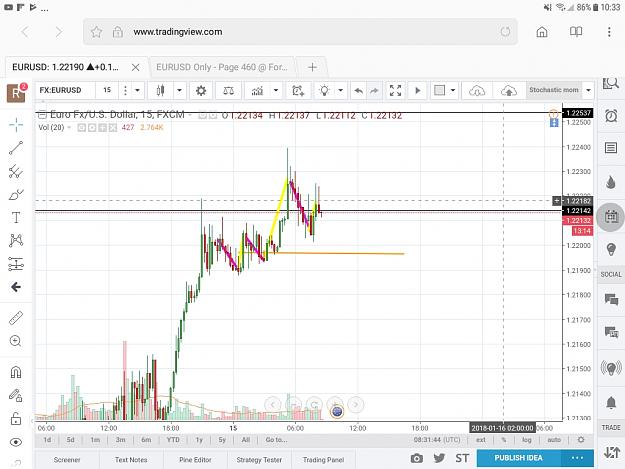Undo last chart action
625x469 pixels.
pos(358,90)
